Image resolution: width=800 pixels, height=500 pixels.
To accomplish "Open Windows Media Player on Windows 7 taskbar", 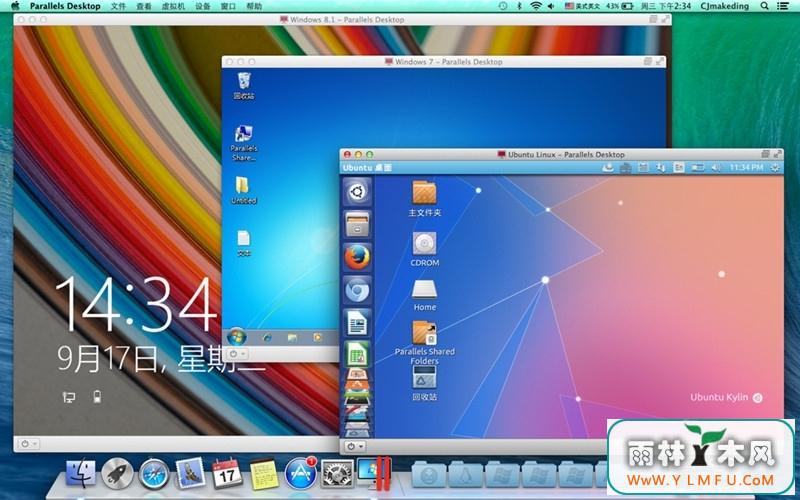I will (x=317, y=337).
